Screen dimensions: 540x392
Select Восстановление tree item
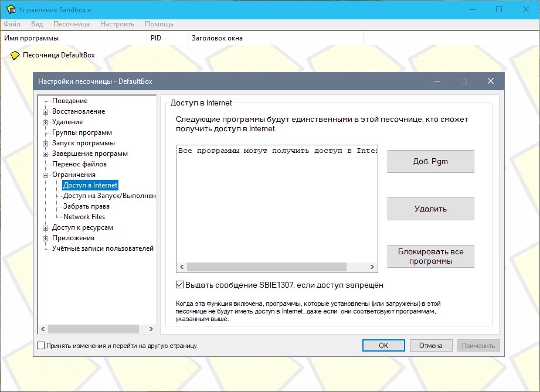(x=79, y=111)
